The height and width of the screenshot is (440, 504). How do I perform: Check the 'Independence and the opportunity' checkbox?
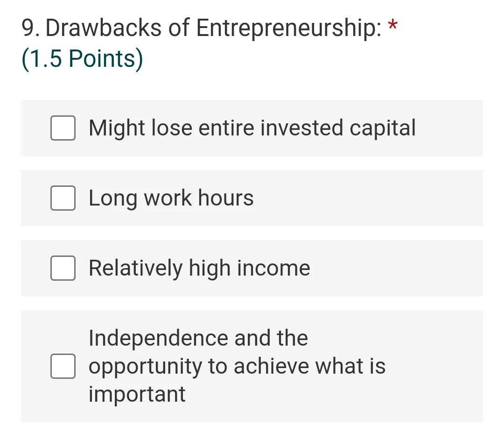click(x=63, y=367)
